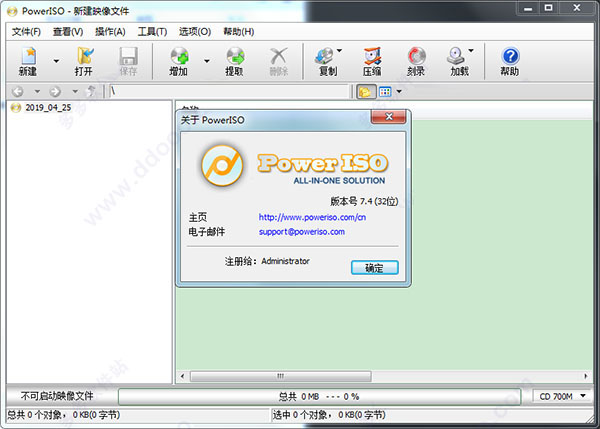Click the 总共 0 MB capacity progress bar

point(319,396)
